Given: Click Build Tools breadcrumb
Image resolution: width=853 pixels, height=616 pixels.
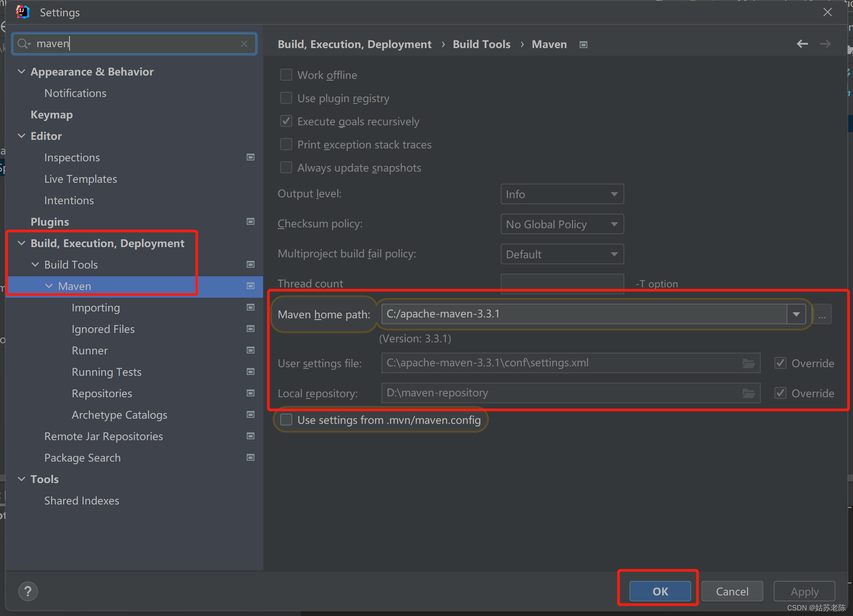Looking at the screenshot, I should pos(481,44).
